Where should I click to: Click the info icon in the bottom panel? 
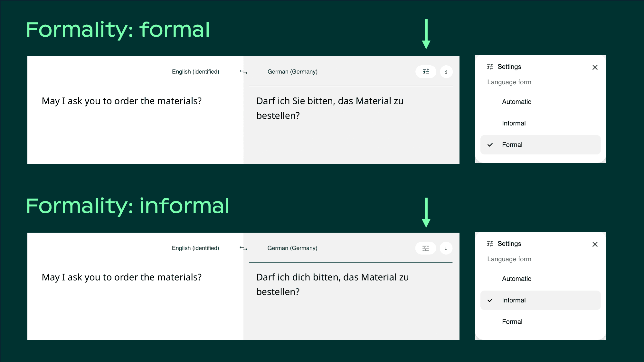click(446, 248)
